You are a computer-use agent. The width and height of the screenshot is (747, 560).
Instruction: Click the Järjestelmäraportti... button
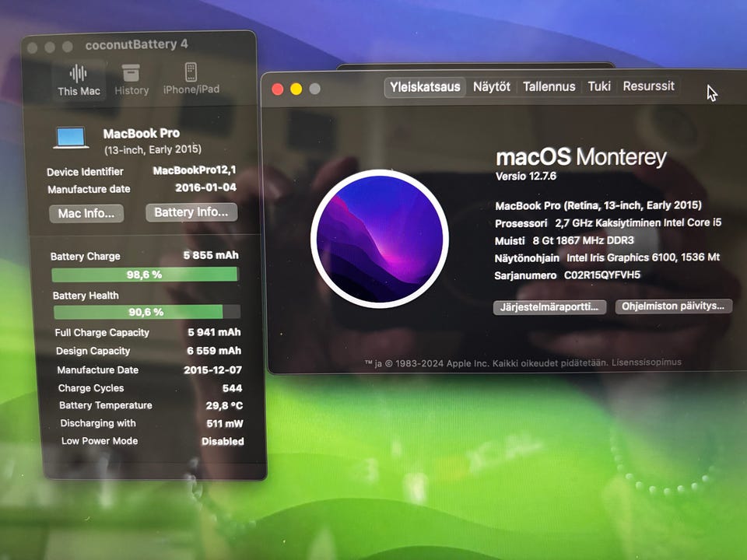pos(549,307)
